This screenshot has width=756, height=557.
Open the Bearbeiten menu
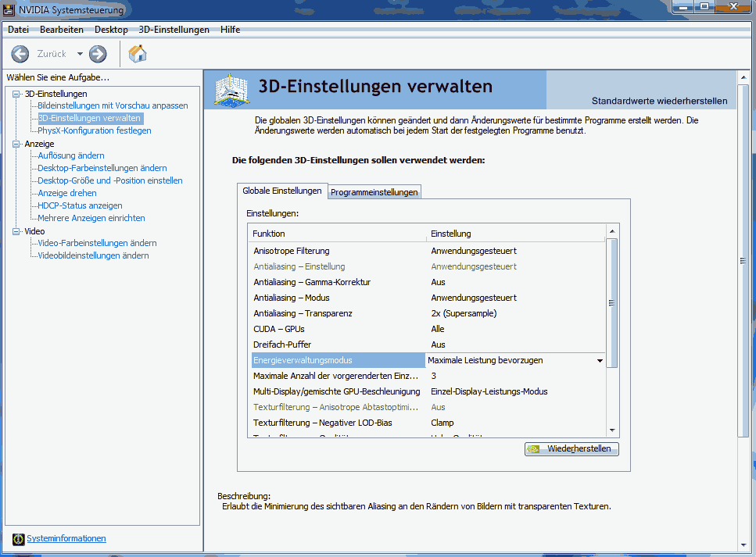tap(62, 30)
